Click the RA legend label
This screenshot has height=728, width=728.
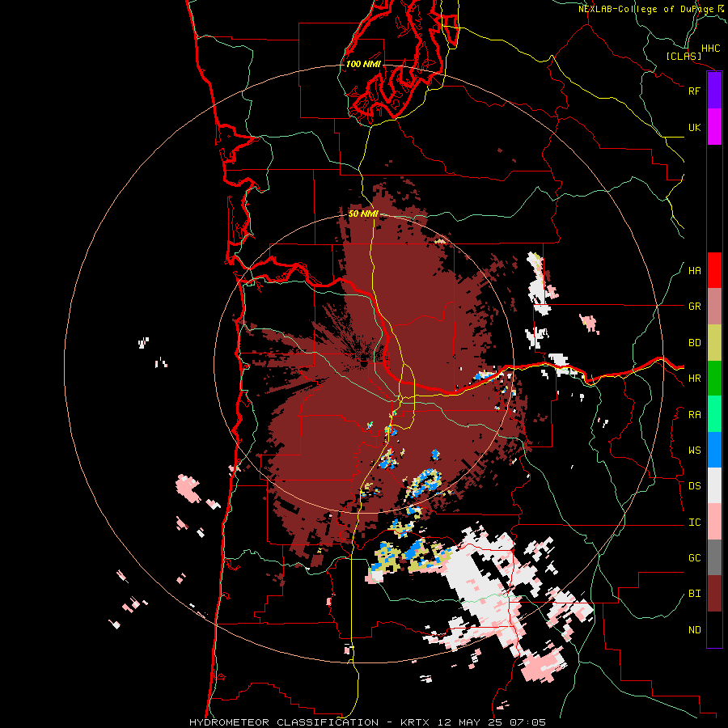pyautogui.click(x=694, y=415)
